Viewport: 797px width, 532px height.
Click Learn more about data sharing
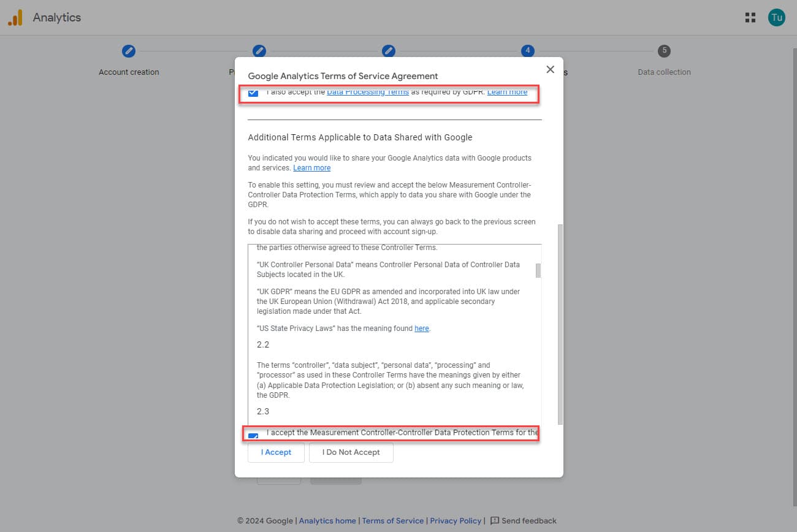pyautogui.click(x=311, y=168)
